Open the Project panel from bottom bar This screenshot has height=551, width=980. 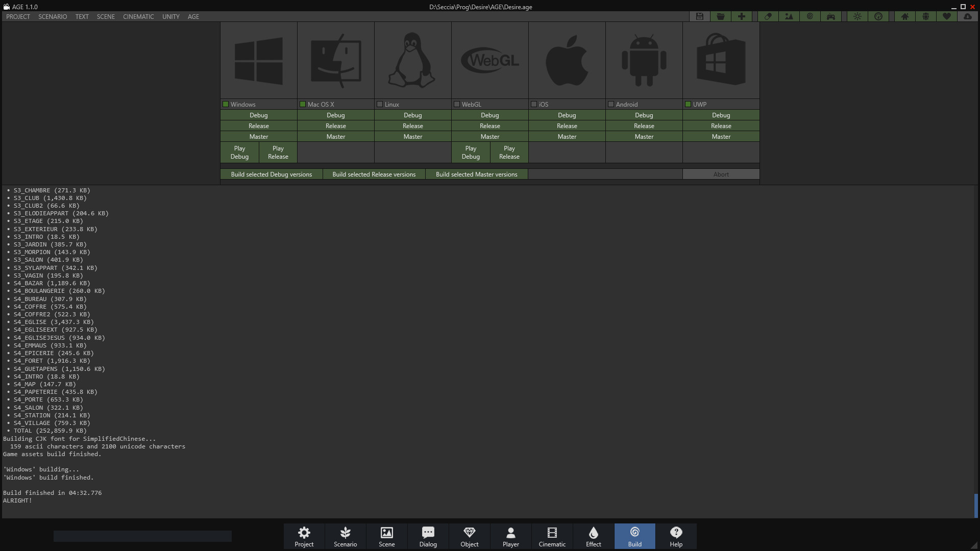tap(304, 536)
